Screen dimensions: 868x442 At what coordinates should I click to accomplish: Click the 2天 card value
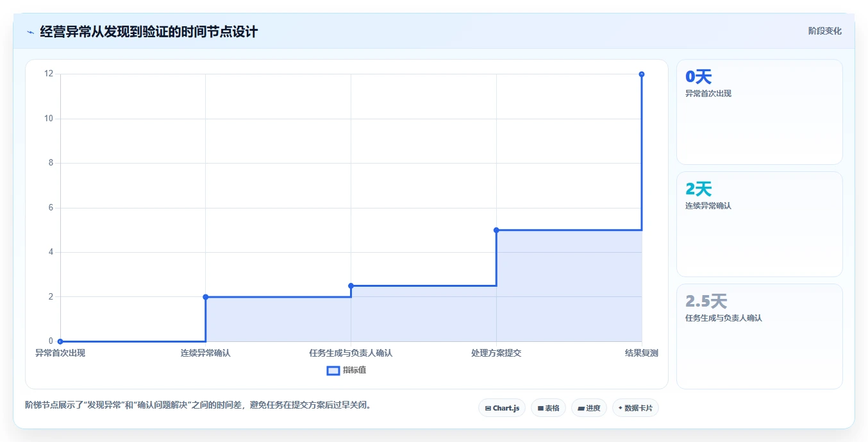[x=699, y=189]
